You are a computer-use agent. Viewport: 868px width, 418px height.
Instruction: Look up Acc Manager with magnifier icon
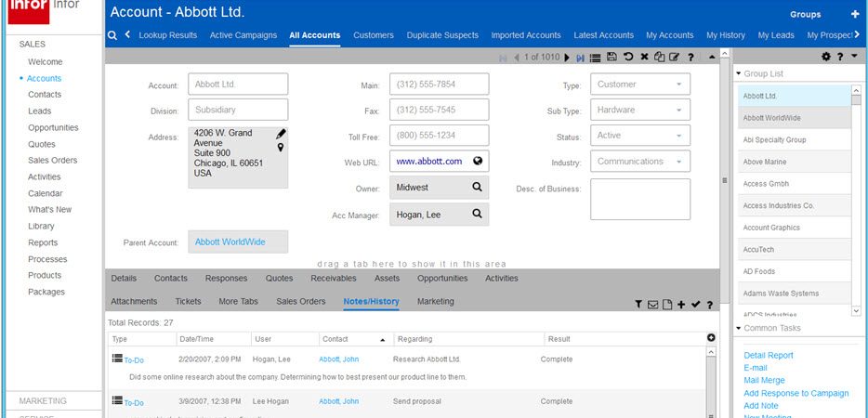[x=477, y=213]
